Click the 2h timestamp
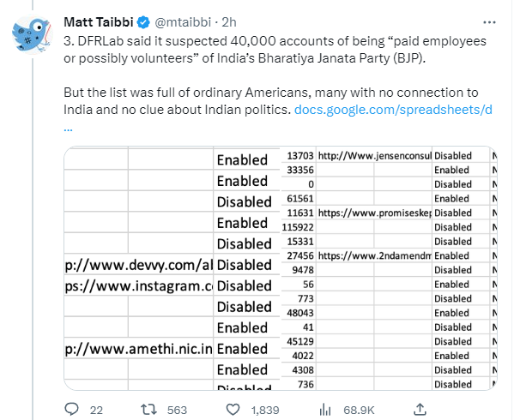Image resolution: width=514 pixels, height=420 pixels. (x=229, y=22)
